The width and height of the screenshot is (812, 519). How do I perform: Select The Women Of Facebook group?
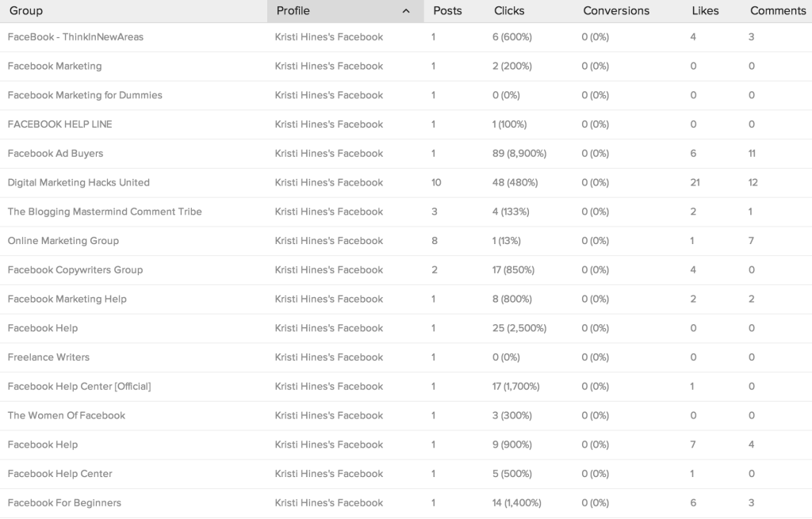[66, 415]
